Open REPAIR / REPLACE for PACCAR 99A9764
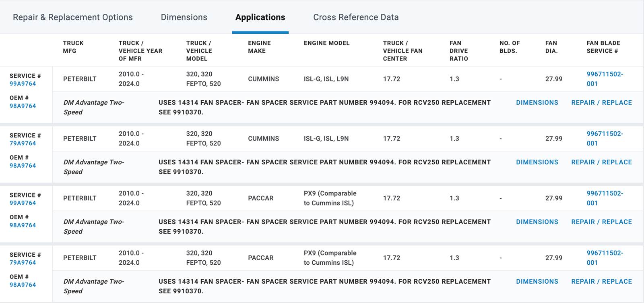The height and width of the screenshot is (303, 644). (x=601, y=222)
